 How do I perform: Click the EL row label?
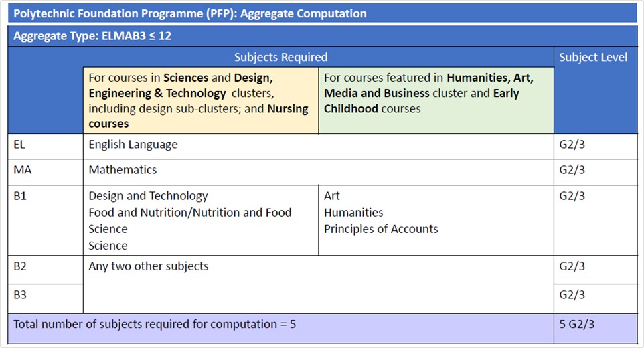21,145
